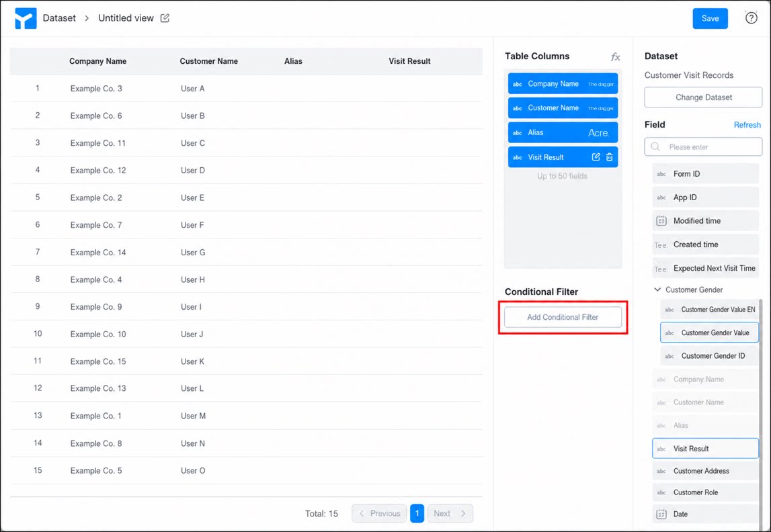
Task: Click the Dataset breadcrumb
Action: point(59,18)
